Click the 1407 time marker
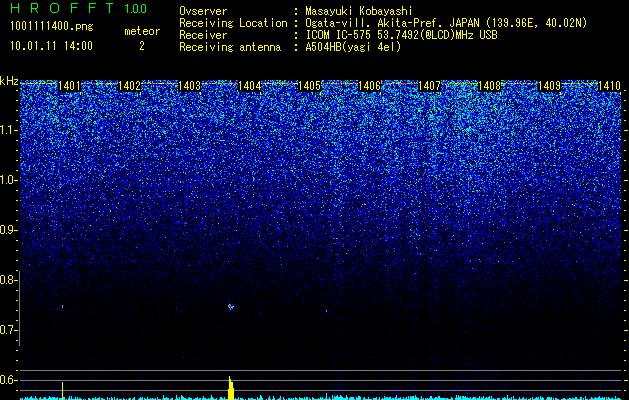The image size is (629, 400). pos(429,86)
